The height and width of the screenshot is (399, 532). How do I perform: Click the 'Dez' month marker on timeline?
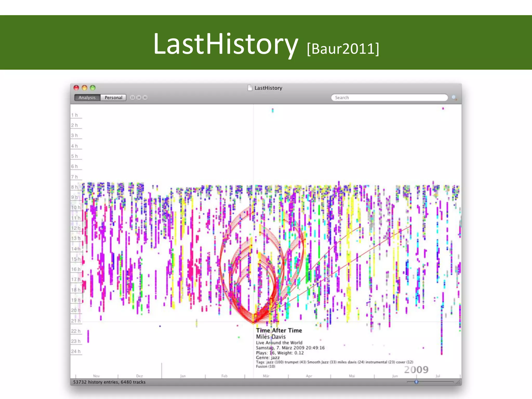coord(139,376)
